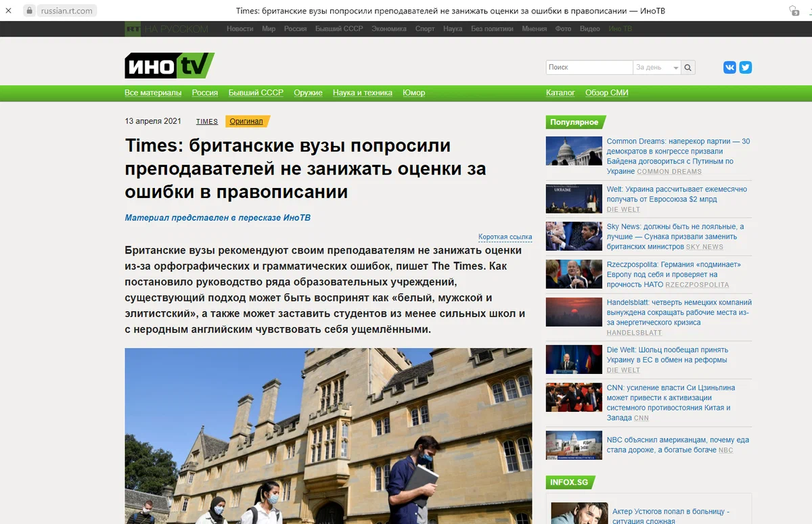Open the Без политики section
The width and height of the screenshot is (812, 524).
tap(493, 29)
